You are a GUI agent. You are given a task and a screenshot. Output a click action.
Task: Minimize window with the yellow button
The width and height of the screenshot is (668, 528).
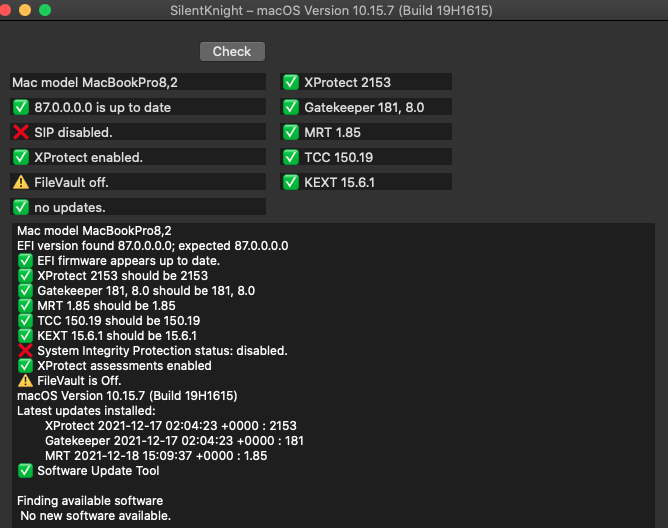coord(25,10)
